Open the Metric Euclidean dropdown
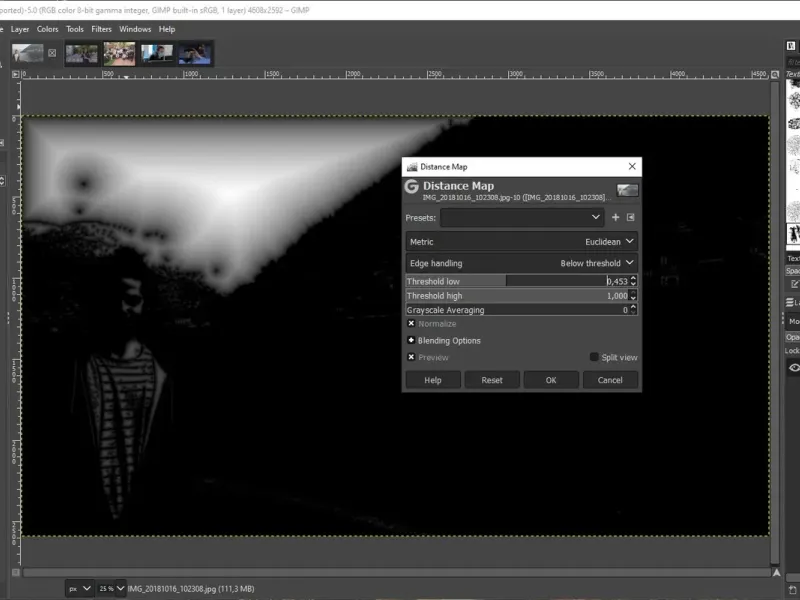 (x=521, y=242)
